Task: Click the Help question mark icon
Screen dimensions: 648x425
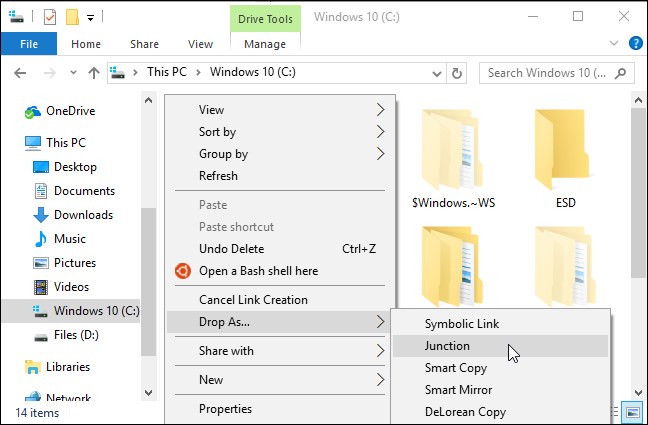Action: pyautogui.click(x=634, y=43)
